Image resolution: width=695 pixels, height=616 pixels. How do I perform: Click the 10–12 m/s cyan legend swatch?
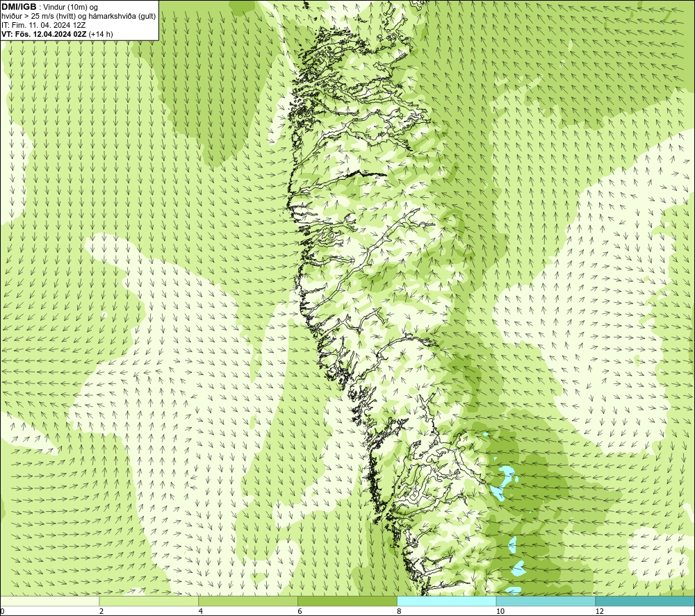coord(546,601)
